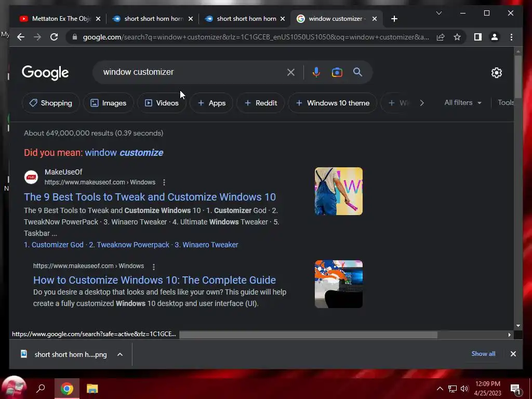
Task: Add Apps to search query
Action: (x=211, y=103)
